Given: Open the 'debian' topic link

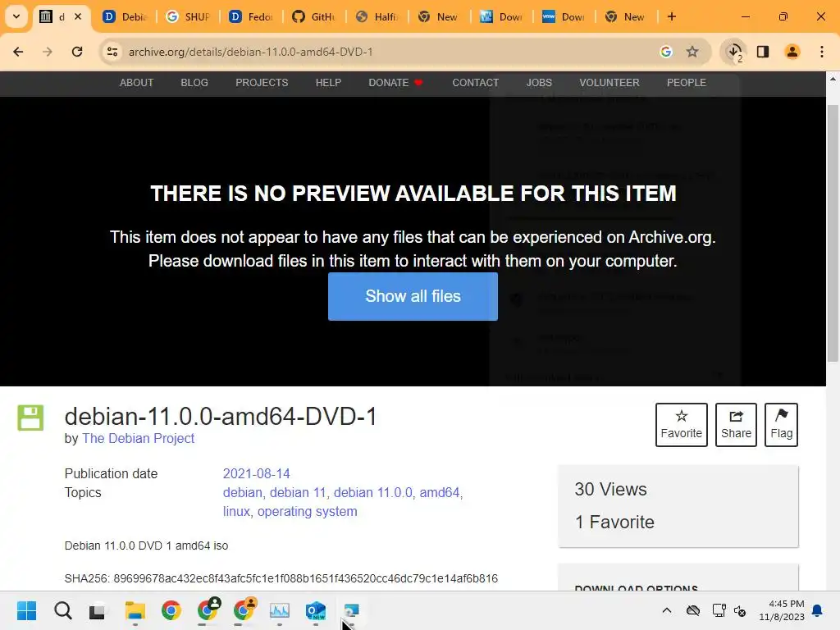Looking at the screenshot, I should click(x=243, y=492).
